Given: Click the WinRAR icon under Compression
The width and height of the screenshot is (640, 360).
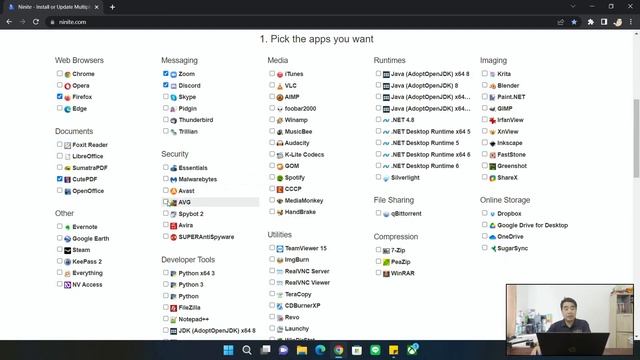Looking at the screenshot, I should coord(386,274).
